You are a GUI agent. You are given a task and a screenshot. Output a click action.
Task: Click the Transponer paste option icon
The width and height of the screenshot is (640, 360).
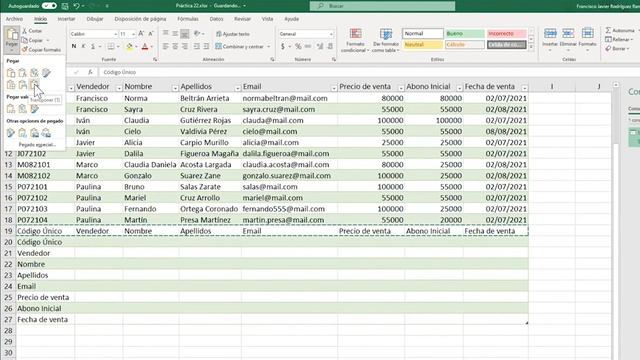click(x=34, y=84)
